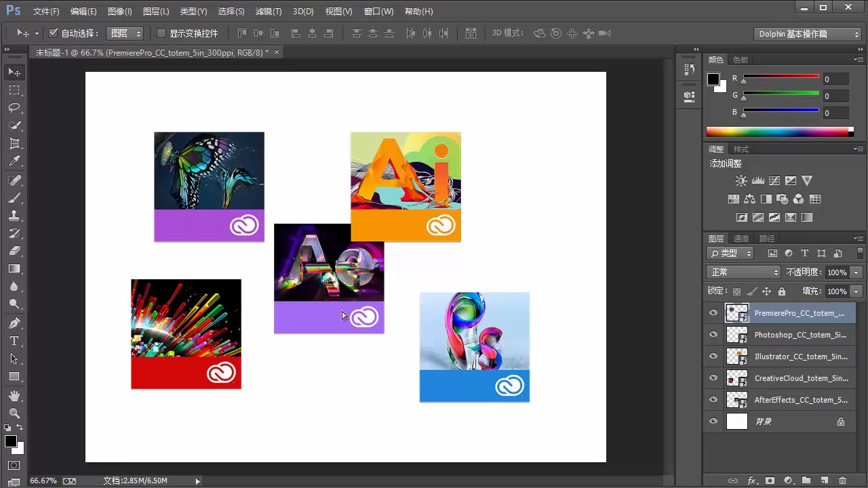The image size is (868, 488).
Task: Select the Move tool in the toolbox
Action: 14,72
